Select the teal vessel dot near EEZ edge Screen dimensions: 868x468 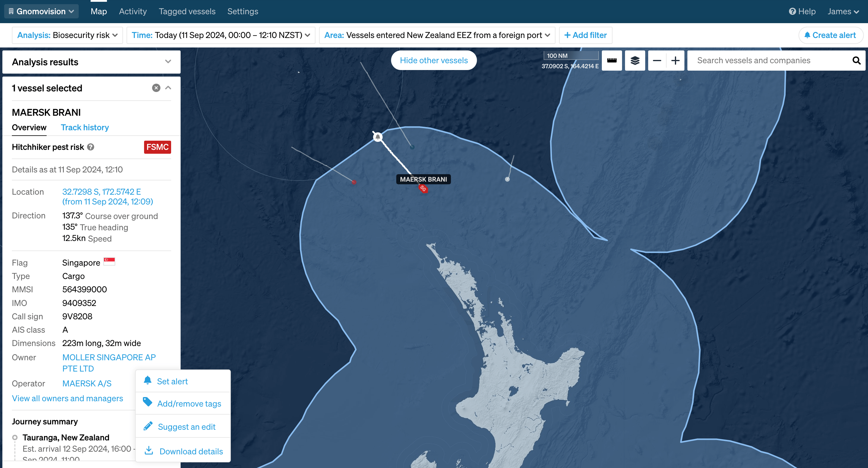[x=412, y=147]
